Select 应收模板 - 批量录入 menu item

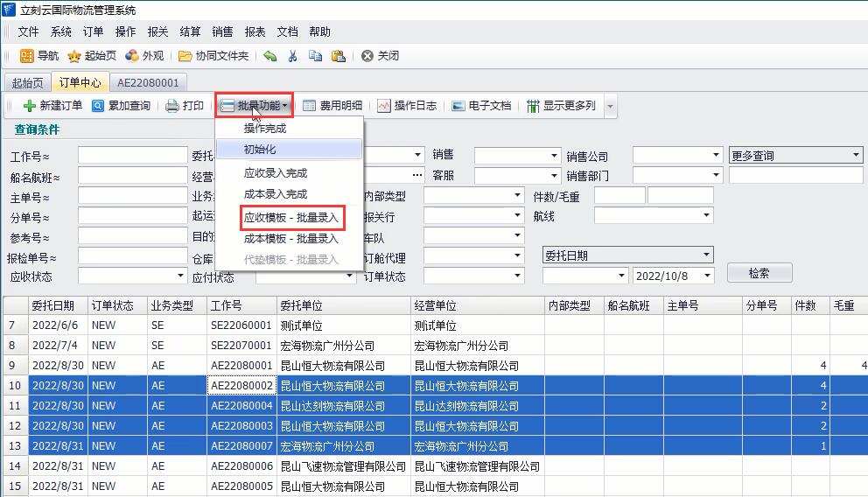[x=290, y=217]
